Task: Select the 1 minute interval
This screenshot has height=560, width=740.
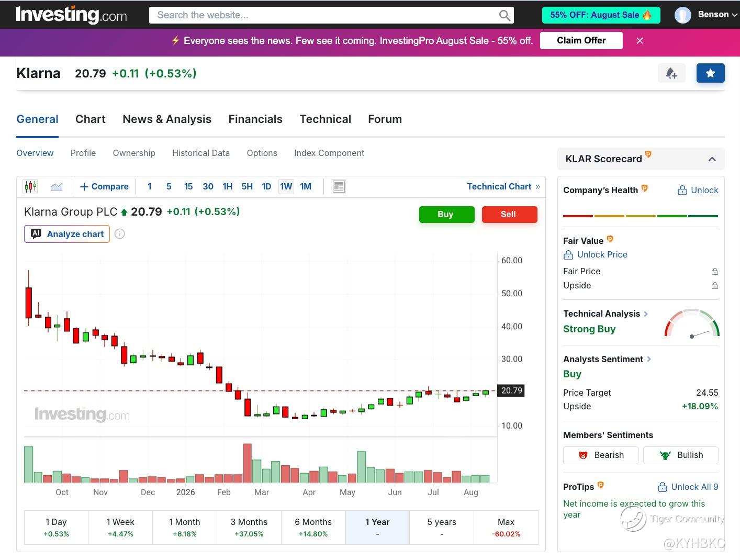Action: point(150,186)
